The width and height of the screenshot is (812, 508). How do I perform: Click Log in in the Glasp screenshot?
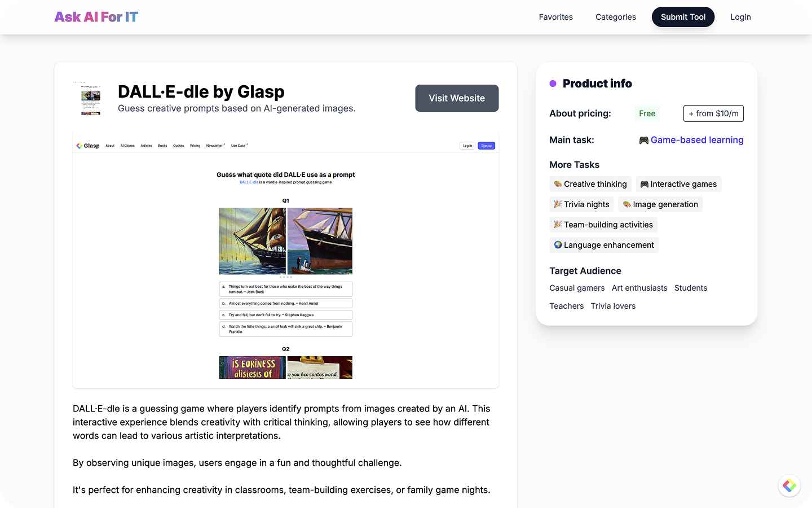(x=467, y=146)
